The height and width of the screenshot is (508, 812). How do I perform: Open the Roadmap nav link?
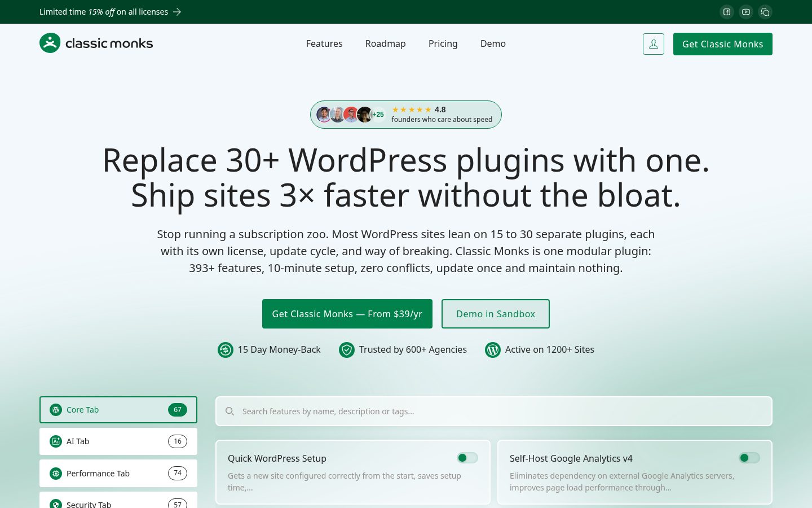(386, 43)
